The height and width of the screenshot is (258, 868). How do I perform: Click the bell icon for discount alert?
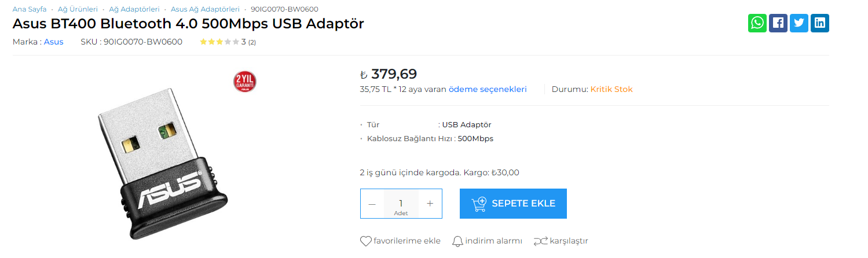tap(457, 241)
